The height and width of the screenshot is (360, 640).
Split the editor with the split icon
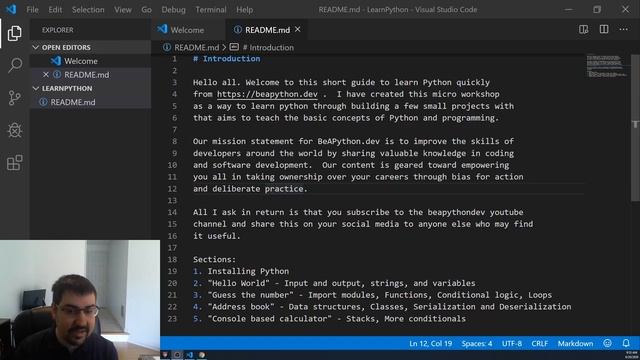point(604,29)
